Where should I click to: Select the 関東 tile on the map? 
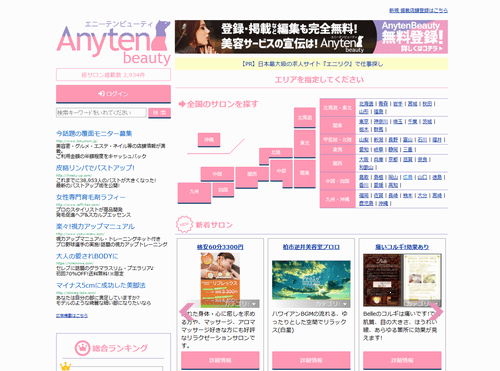pos(305,173)
